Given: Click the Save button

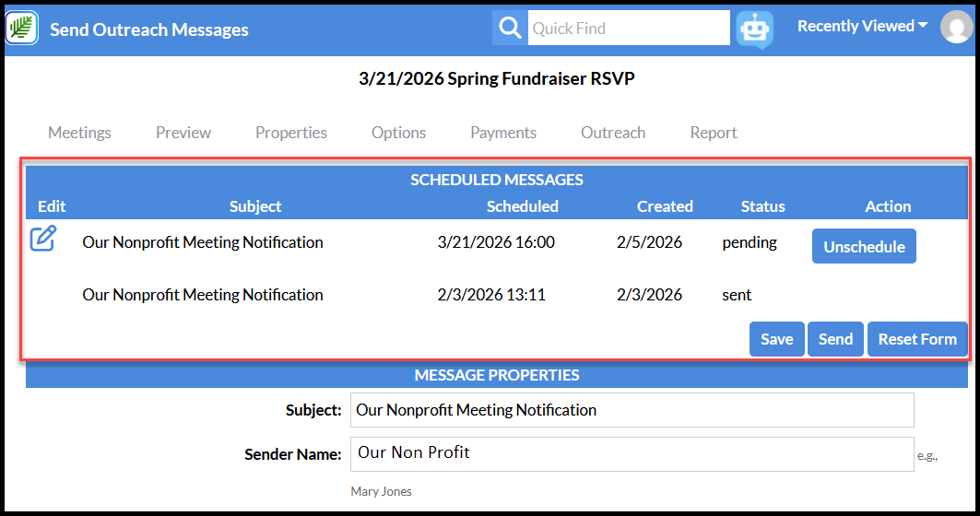Looking at the screenshot, I should coord(777,339).
